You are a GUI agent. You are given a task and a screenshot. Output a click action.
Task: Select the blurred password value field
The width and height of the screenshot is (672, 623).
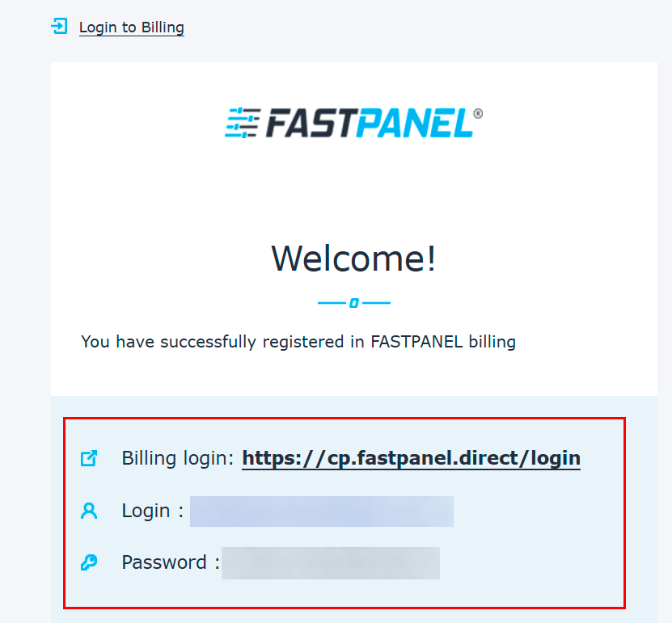331,563
